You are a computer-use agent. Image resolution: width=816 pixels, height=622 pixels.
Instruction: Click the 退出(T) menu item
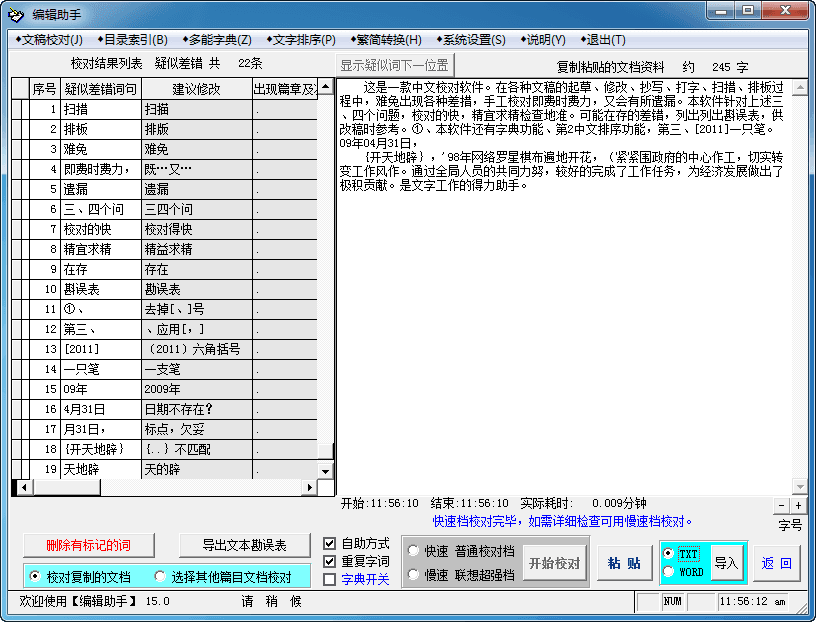[603, 40]
